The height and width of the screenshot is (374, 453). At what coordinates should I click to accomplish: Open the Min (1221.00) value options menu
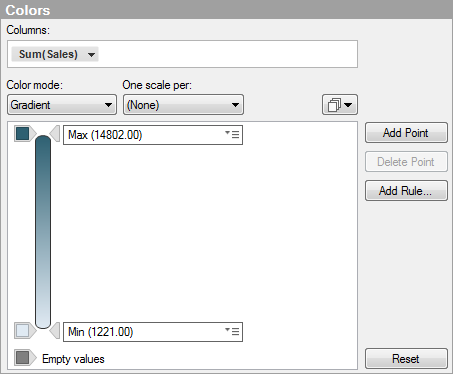coord(232,331)
